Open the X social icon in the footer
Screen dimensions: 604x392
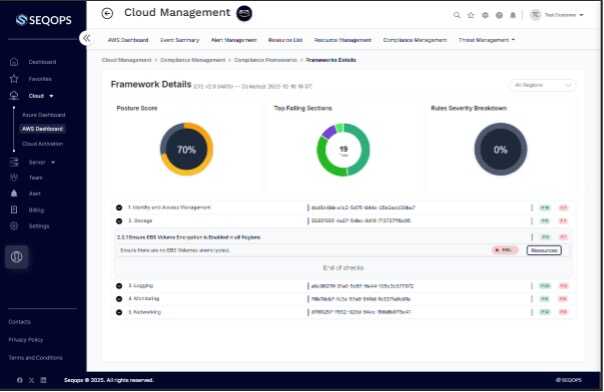[32, 380]
